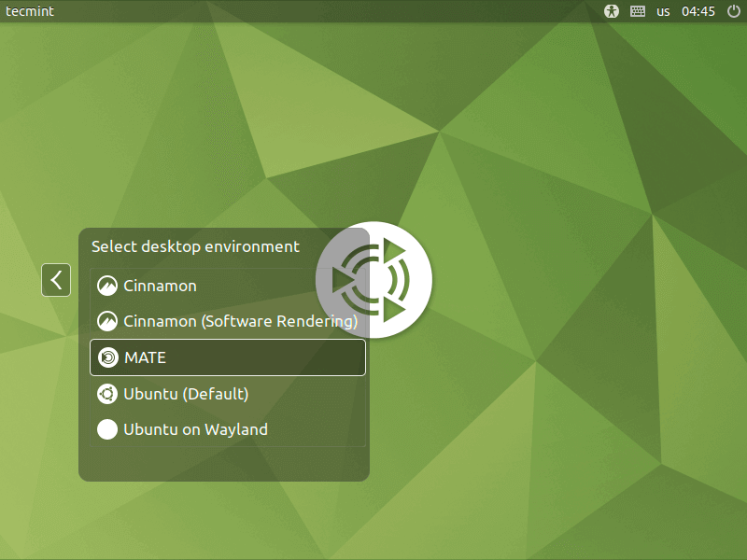The width and height of the screenshot is (747, 560).
Task: Click the MATE logo in list
Action: coord(108,357)
